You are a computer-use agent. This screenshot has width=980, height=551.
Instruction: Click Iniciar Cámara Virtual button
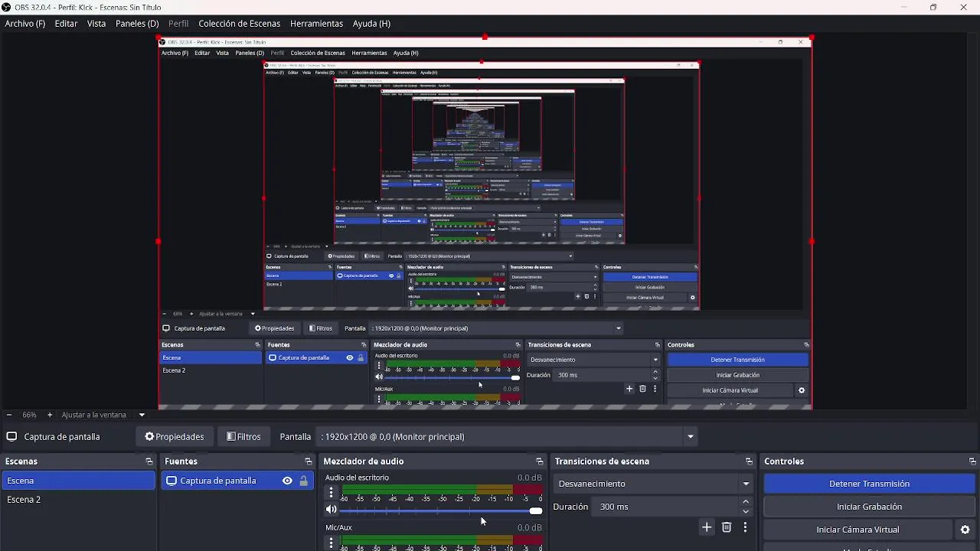(x=857, y=530)
